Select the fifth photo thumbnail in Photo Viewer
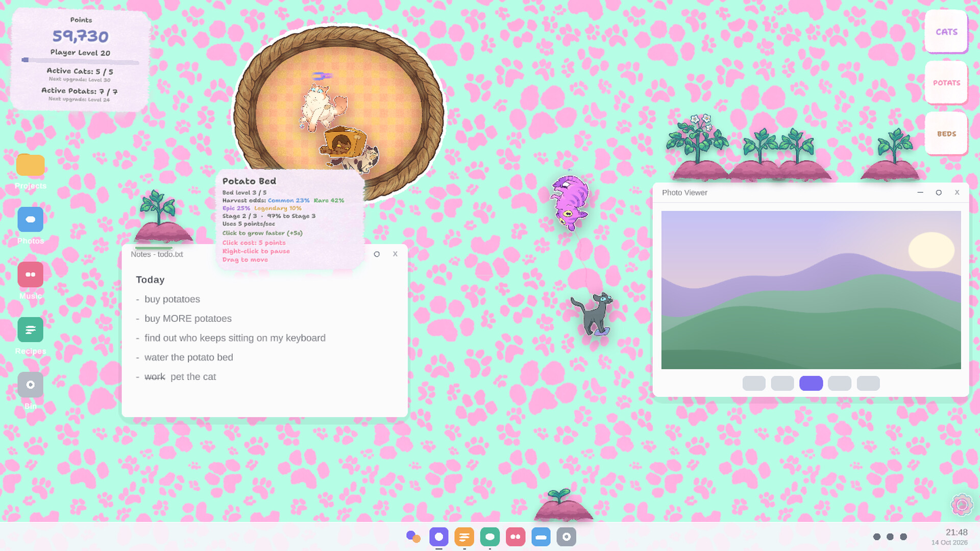Image resolution: width=980 pixels, height=551 pixels. point(868,383)
